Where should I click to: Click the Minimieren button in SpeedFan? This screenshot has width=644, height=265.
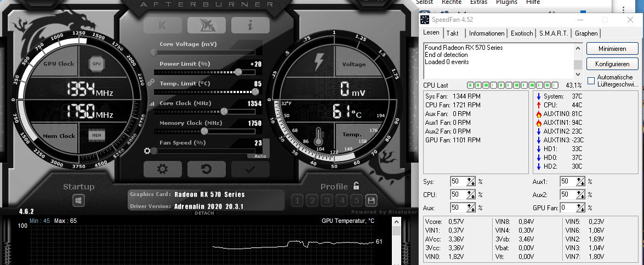(612, 48)
